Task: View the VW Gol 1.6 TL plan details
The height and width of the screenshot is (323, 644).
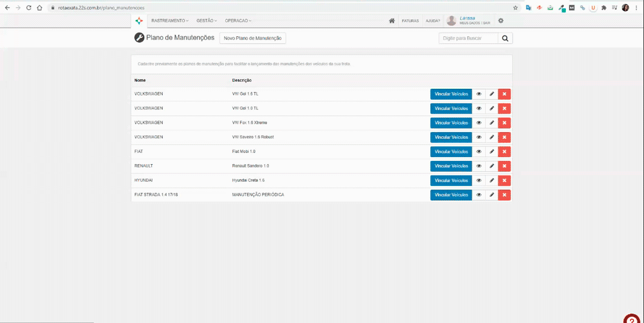Action: (x=479, y=94)
